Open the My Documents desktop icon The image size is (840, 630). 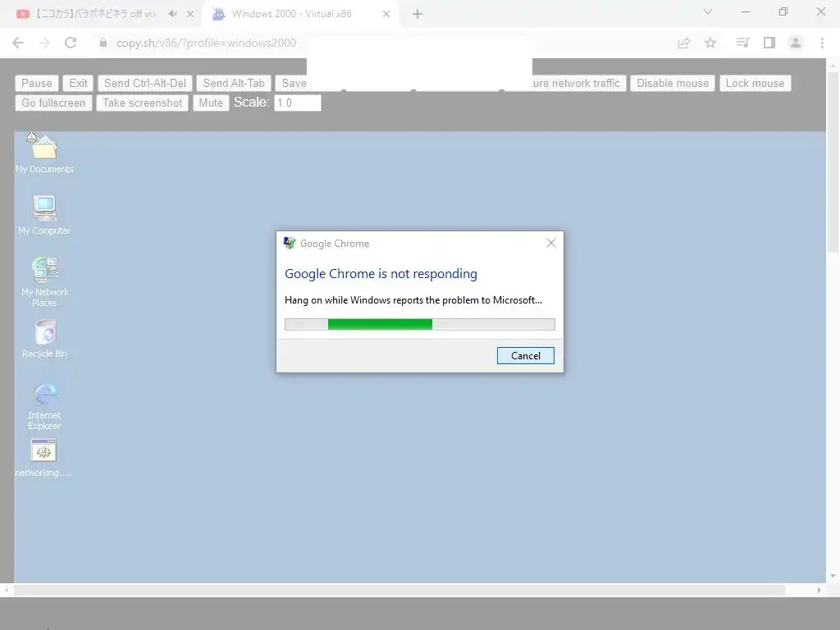(x=44, y=153)
